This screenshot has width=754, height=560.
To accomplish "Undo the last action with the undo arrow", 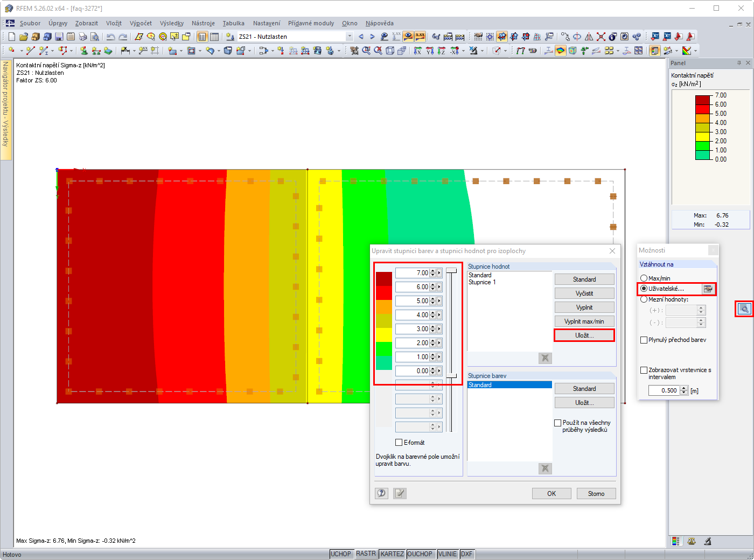I will (x=111, y=37).
